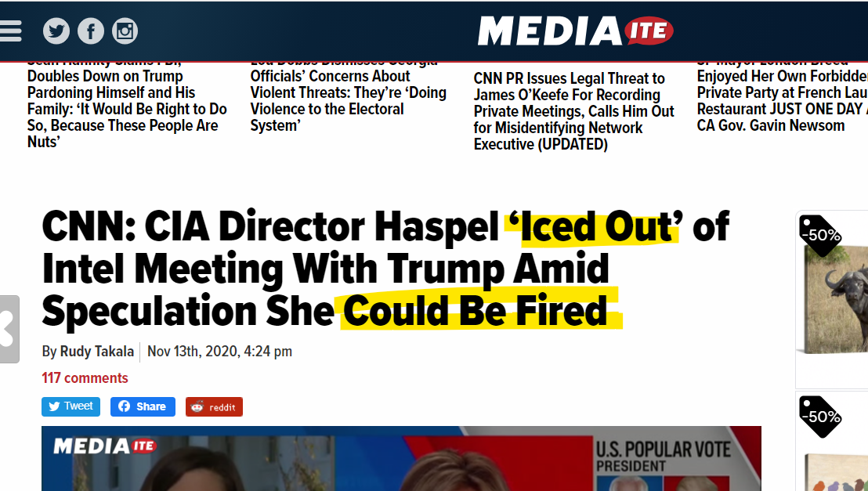Click the buffalo canvas -50% ad

tap(832, 299)
